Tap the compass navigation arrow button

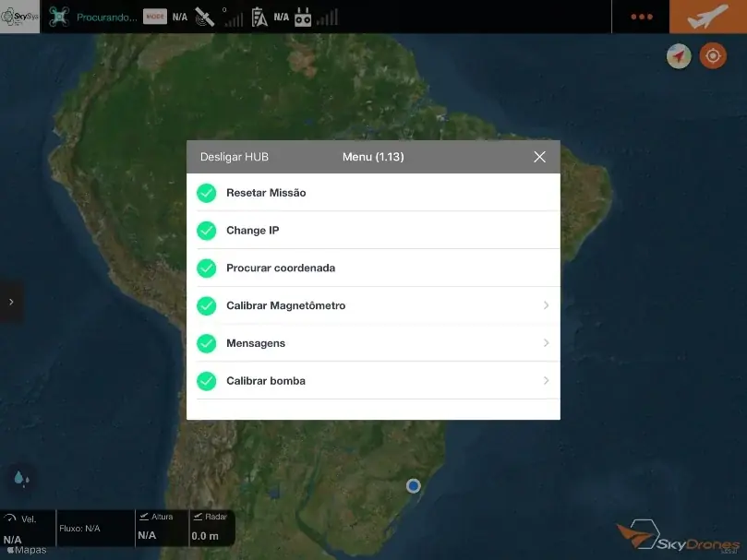(x=679, y=56)
